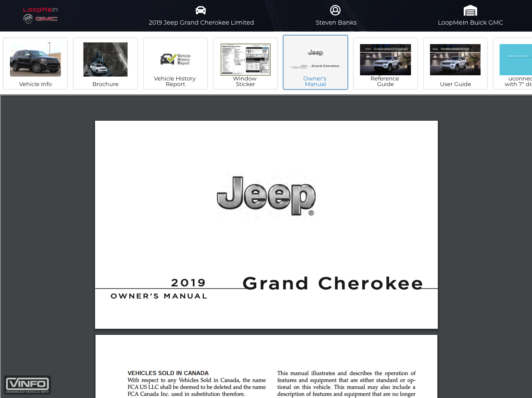The height and width of the screenshot is (398, 532).
Task: Select the Owner's Manual tab
Action: click(x=315, y=62)
